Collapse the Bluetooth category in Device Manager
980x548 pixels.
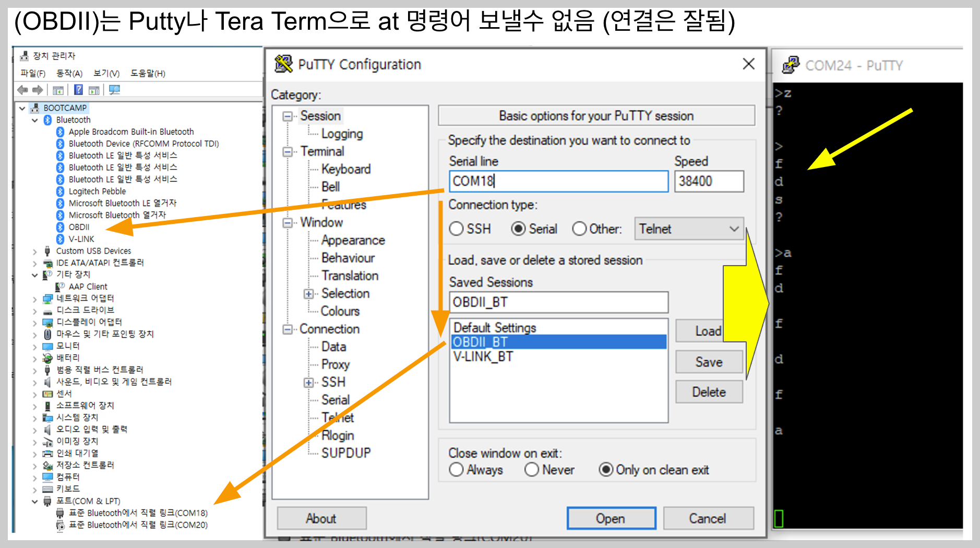[35, 120]
